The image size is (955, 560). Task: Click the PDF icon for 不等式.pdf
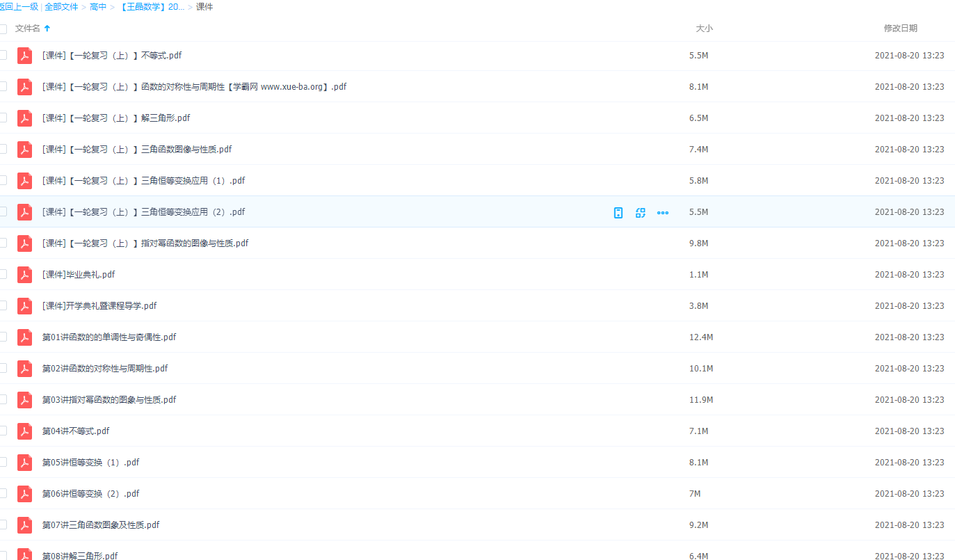(25, 56)
